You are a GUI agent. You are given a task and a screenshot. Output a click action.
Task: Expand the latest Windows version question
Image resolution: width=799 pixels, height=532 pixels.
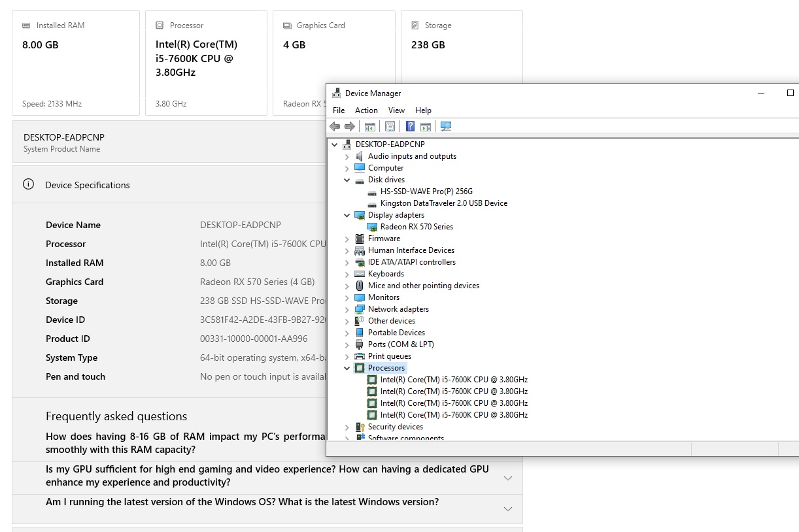click(x=508, y=508)
